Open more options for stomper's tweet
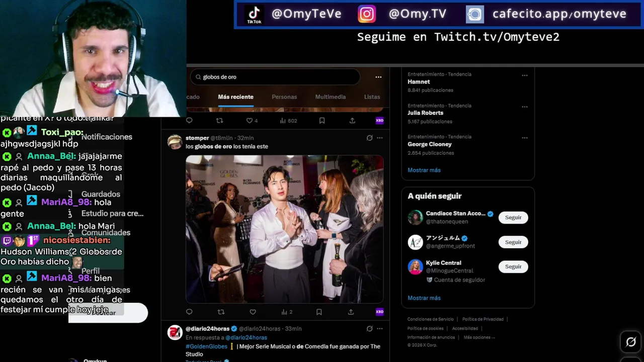Screen dimensions: 644x362 coord(380,138)
